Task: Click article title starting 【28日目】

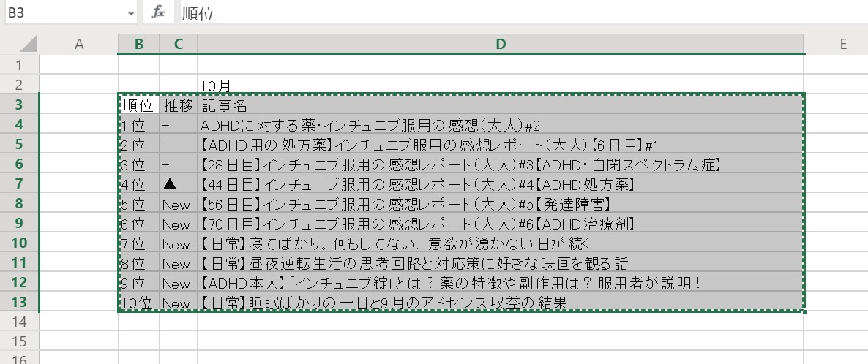Action: [x=501, y=164]
